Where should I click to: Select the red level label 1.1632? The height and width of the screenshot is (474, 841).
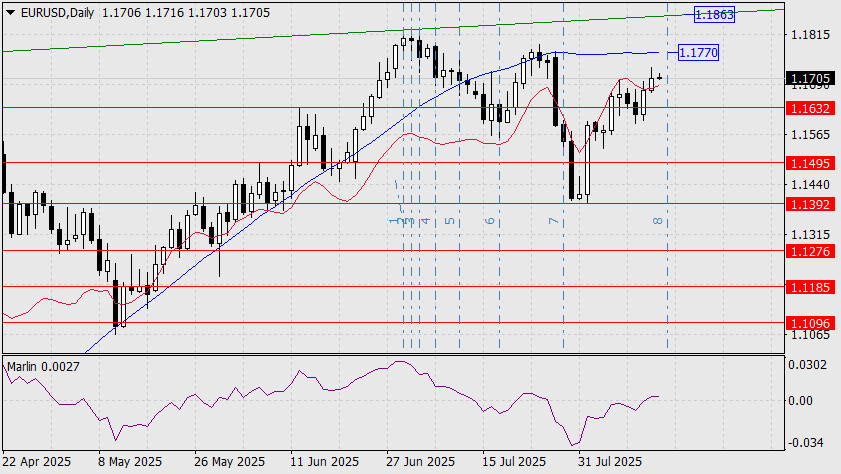click(810, 108)
